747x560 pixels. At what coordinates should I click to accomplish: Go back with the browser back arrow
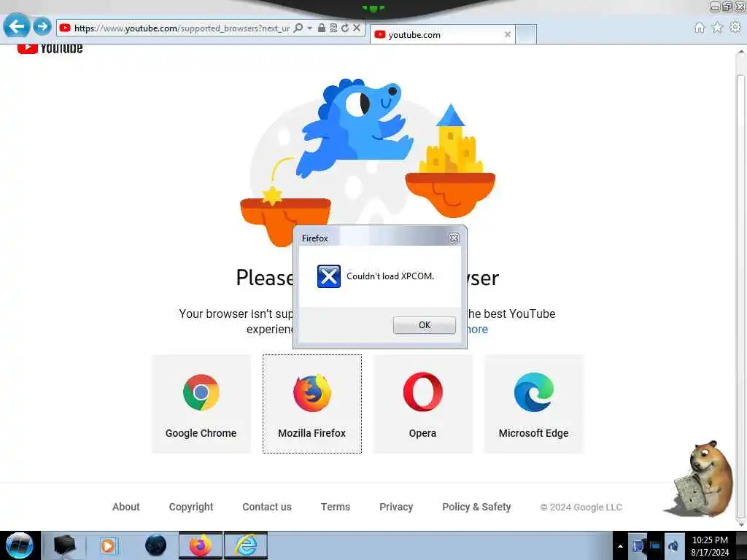(x=17, y=26)
